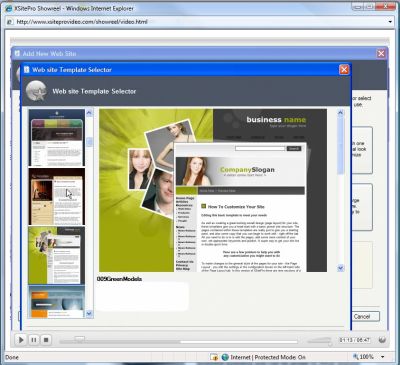400x365 pixels.
Task: Close the Add New Web Site window
Action: (381, 53)
